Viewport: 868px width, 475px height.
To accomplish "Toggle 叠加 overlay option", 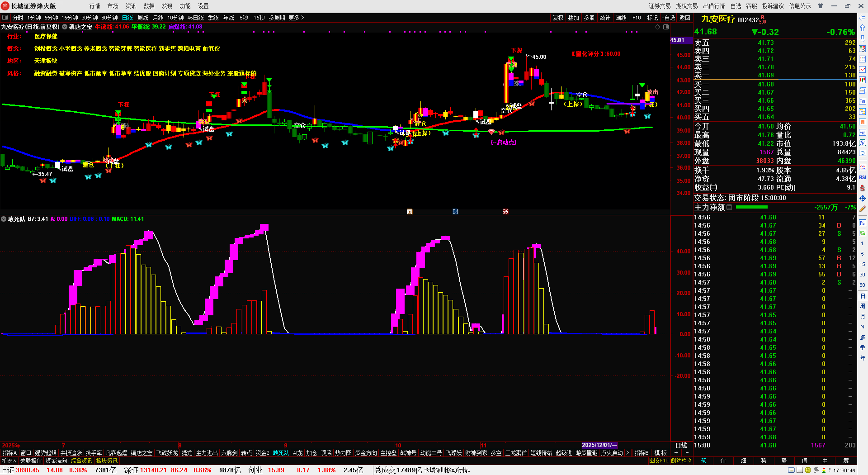I will click(574, 18).
